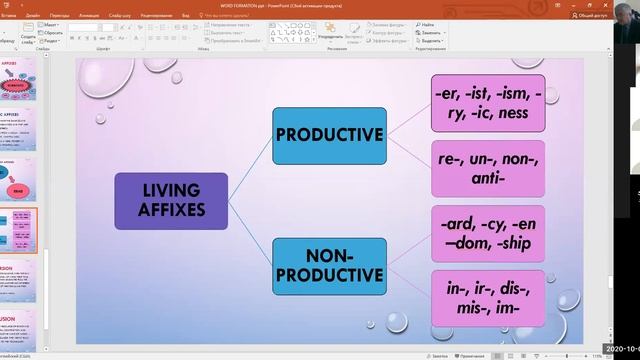Click the Tell me what to do search field
640x360 pixels.
(224, 16)
